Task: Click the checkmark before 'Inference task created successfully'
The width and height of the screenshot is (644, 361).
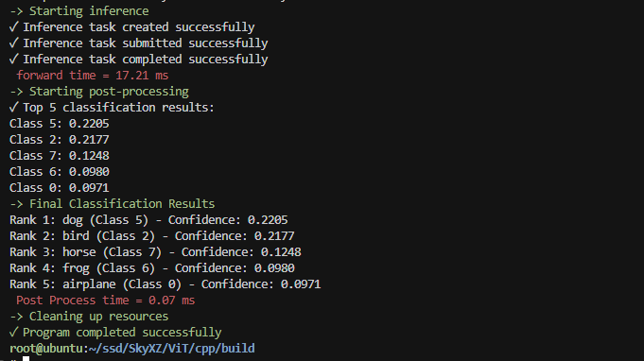Action: 14,27
